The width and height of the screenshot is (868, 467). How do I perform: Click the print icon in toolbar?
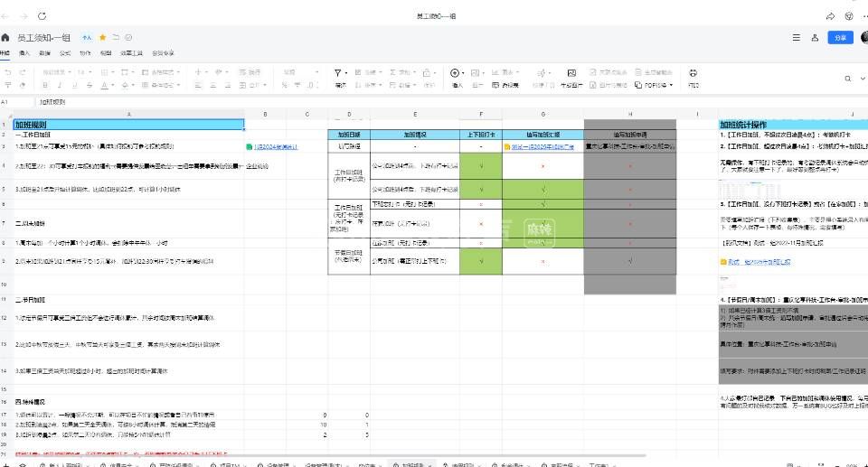(x=693, y=72)
